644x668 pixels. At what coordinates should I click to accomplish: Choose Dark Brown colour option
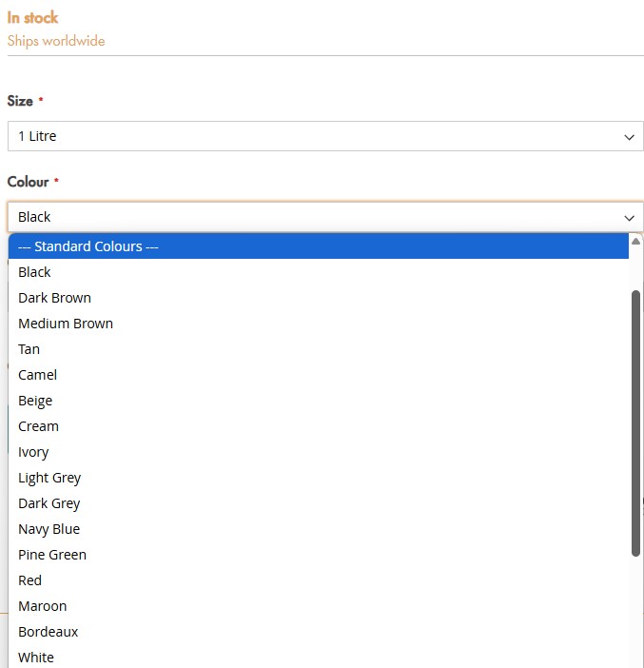pos(318,297)
